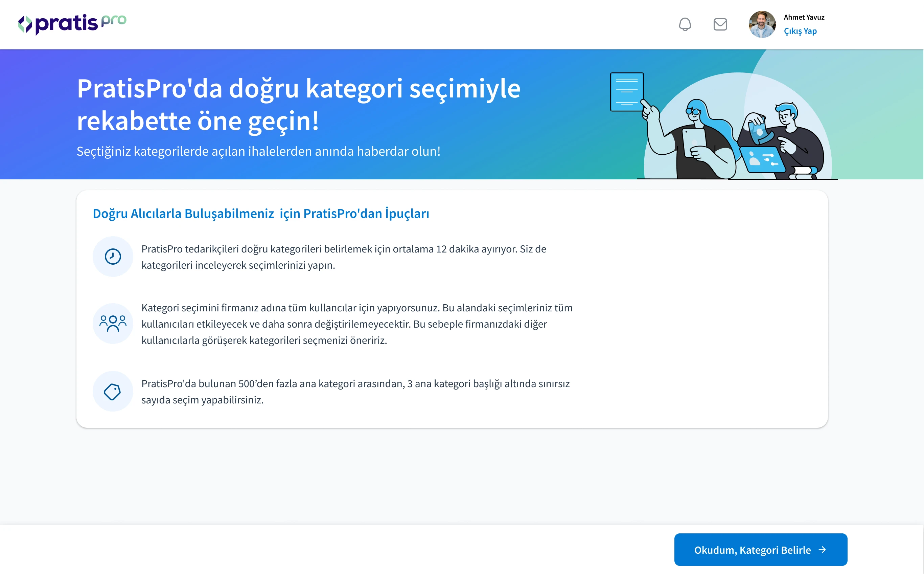Image resolution: width=924 pixels, height=574 pixels.
Task: Click the users group icon
Action: tap(113, 324)
